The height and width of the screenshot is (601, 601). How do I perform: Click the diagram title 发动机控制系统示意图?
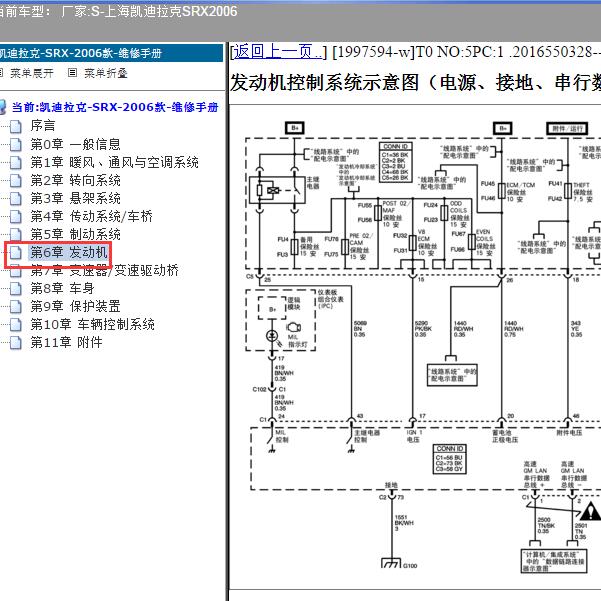click(x=415, y=83)
